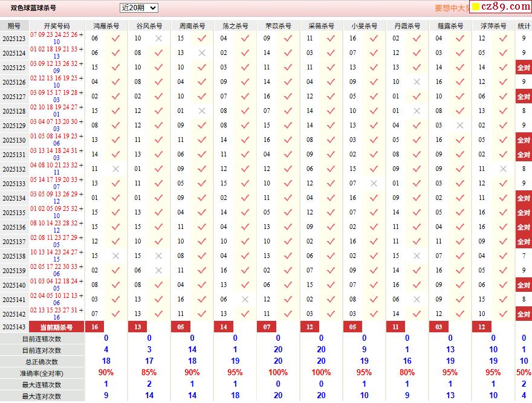Click X mark for 浮萍杀号 in row 2025132

coord(503,169)
